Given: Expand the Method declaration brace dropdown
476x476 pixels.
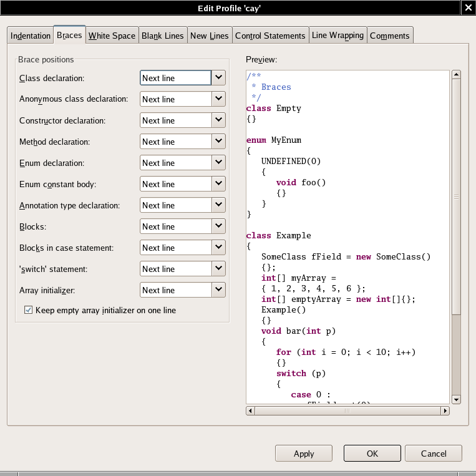Looking at the screenshot, I should [x=218, y=142].
